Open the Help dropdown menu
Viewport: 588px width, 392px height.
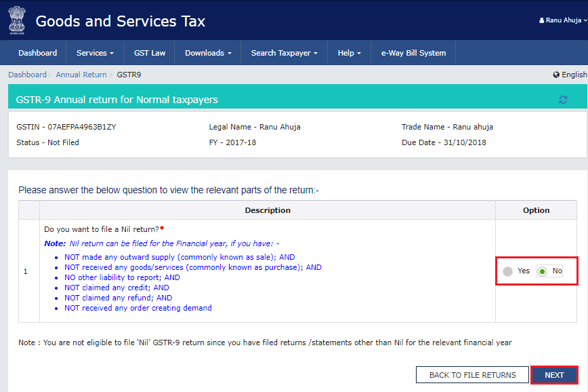349,53
